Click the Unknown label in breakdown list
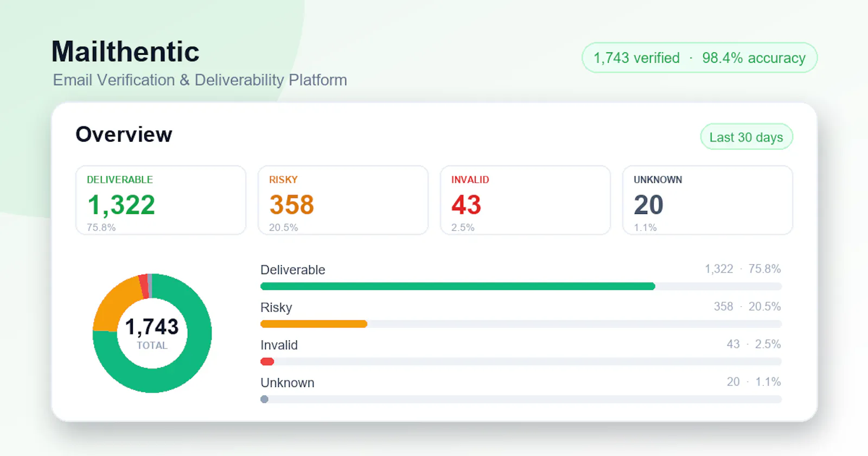Image resolution: width=868 pixels, height=456 pixels. (288, 383)
